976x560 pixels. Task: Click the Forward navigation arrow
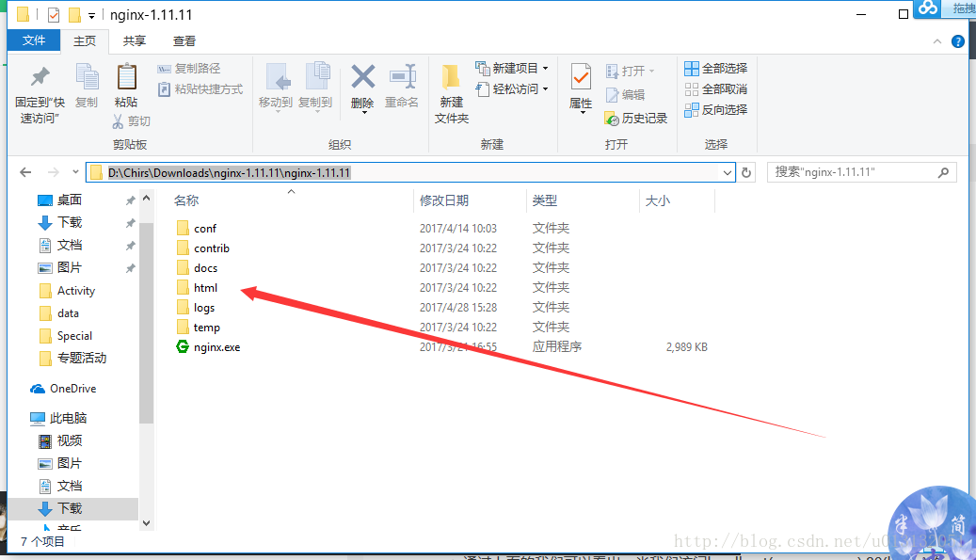[54, 172]
